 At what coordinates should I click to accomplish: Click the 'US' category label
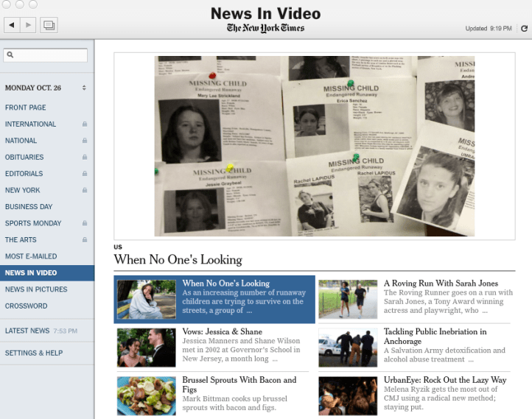[118, 247]
